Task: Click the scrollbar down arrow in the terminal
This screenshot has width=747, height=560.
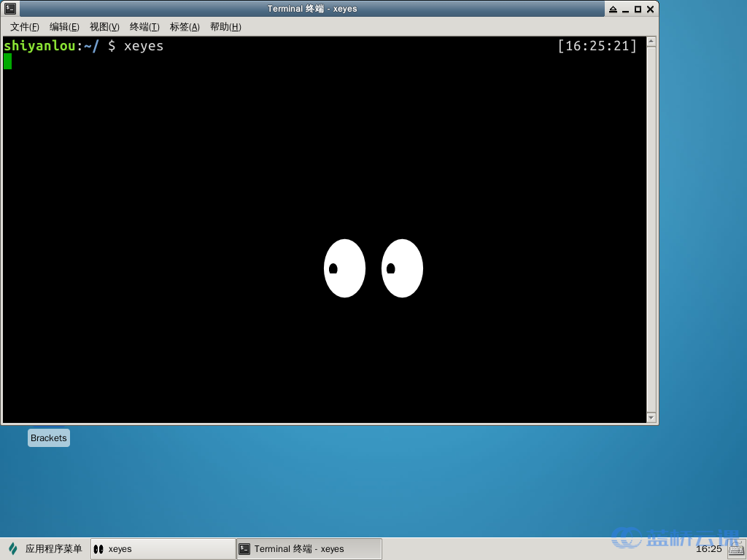Action: click(651, 416)
